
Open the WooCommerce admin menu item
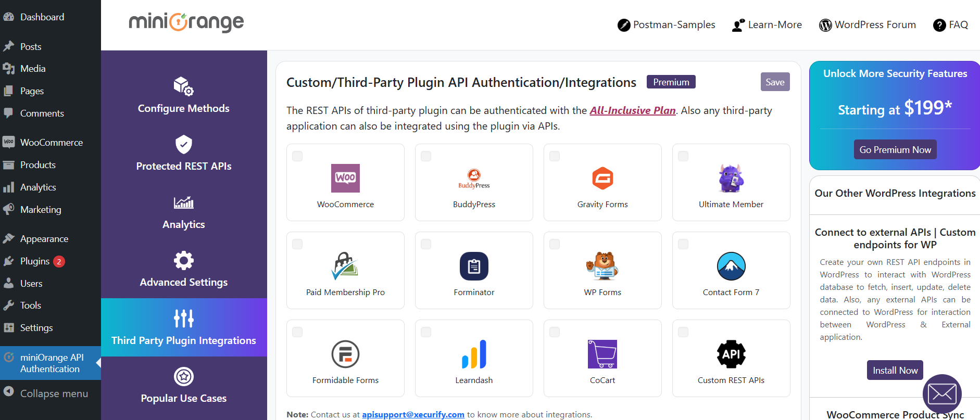point(51,142)
